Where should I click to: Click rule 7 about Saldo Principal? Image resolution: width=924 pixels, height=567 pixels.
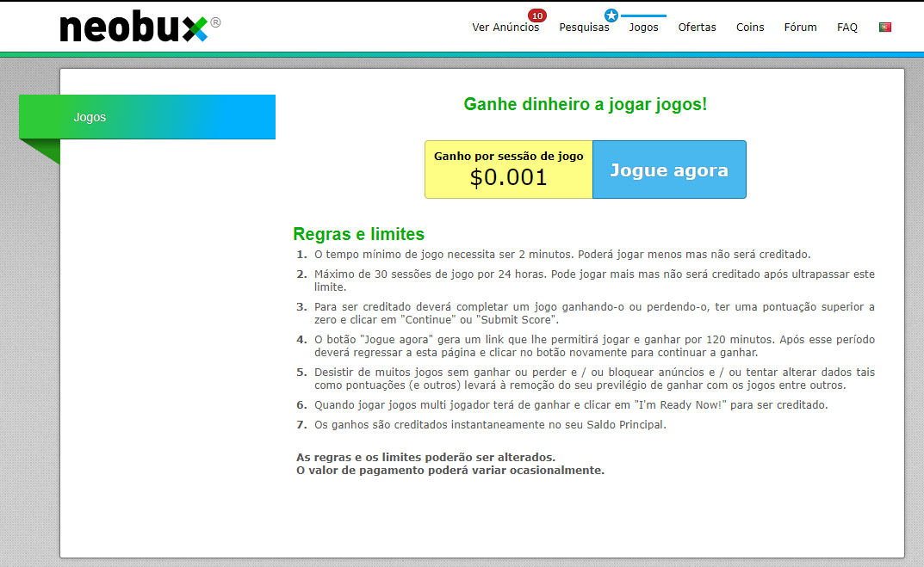click(x=490, y=424)
